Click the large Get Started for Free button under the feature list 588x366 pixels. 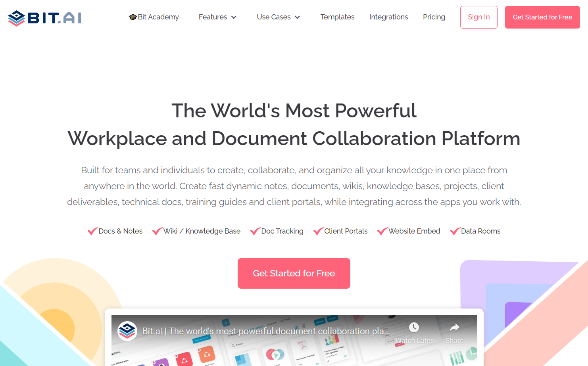tap(294, 273)
